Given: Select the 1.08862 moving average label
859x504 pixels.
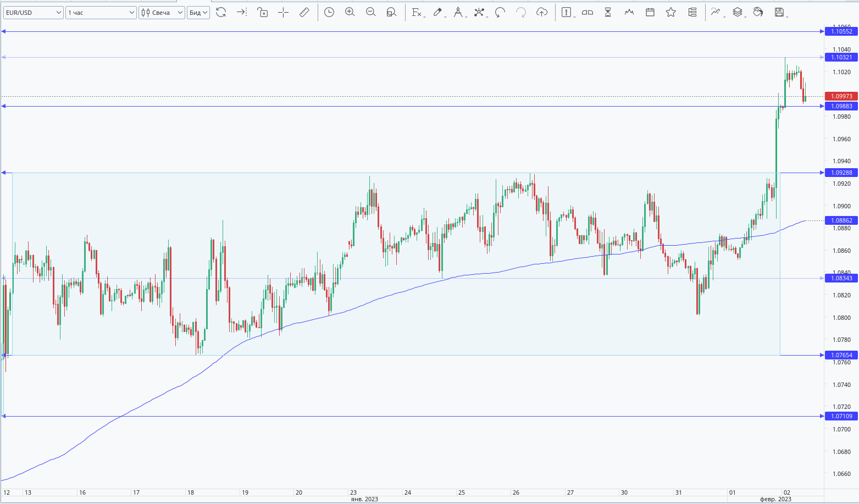Looking at the screenshot, I should coord(841,220).
